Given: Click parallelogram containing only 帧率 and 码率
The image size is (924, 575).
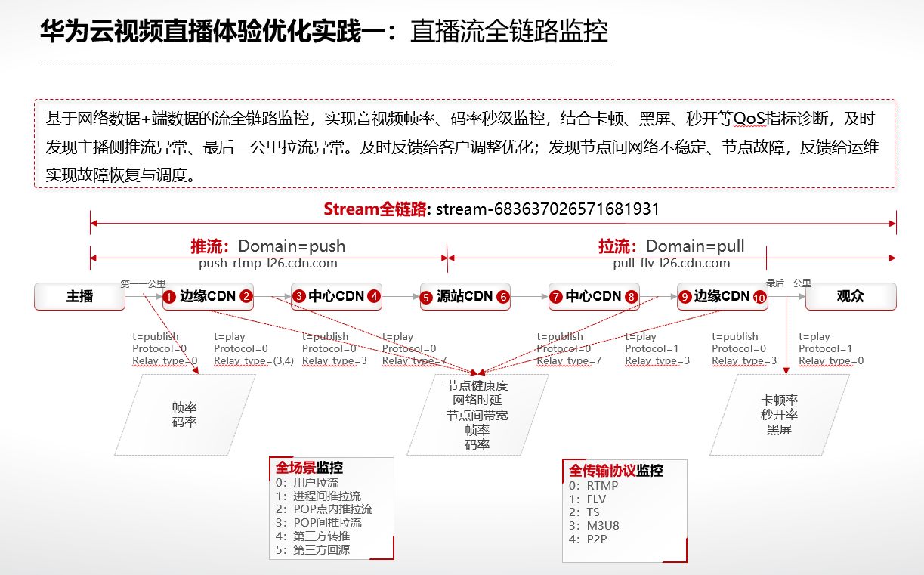Looking at the screenshot, I should tap(185, 415).
